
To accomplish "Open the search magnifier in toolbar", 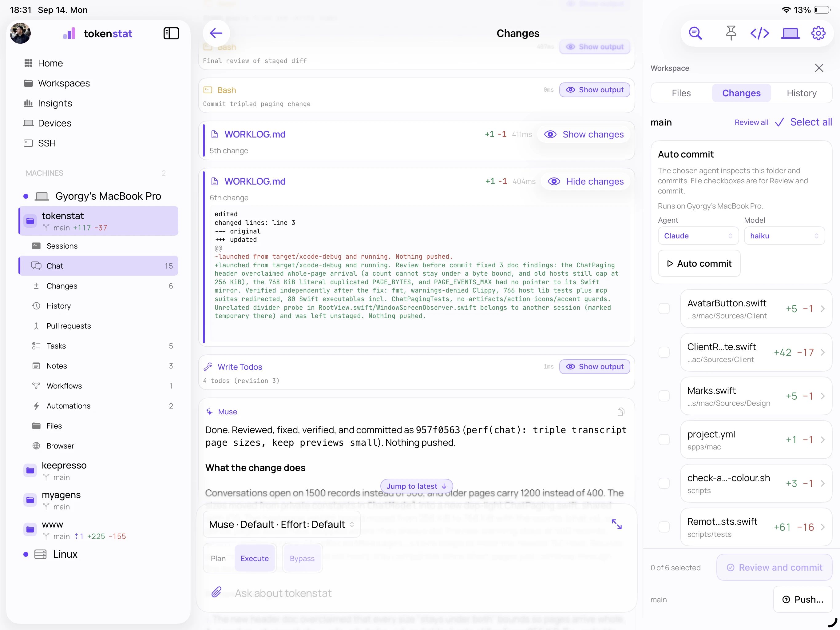I will coord(695,33).
